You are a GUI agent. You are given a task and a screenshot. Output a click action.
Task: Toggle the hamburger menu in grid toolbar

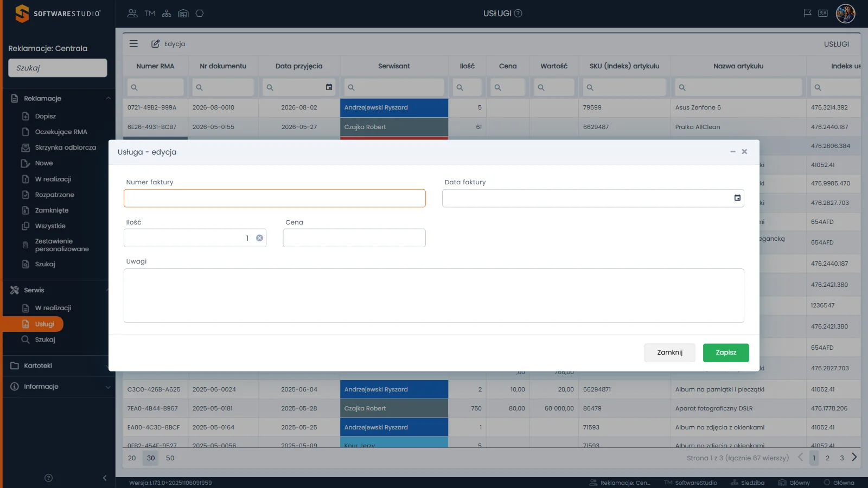133,44
